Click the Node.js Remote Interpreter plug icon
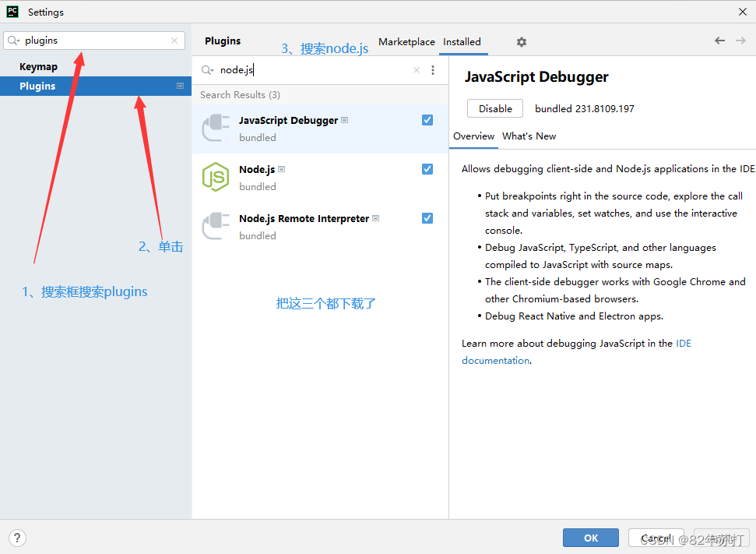Viewport: 756px width, 554px height. 216,226
